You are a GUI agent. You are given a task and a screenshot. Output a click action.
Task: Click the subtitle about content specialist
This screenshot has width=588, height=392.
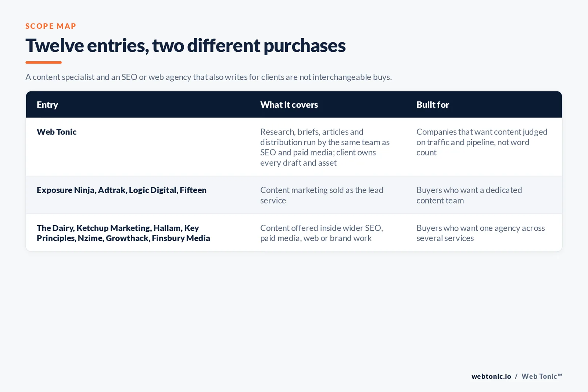tap(208, 77)
